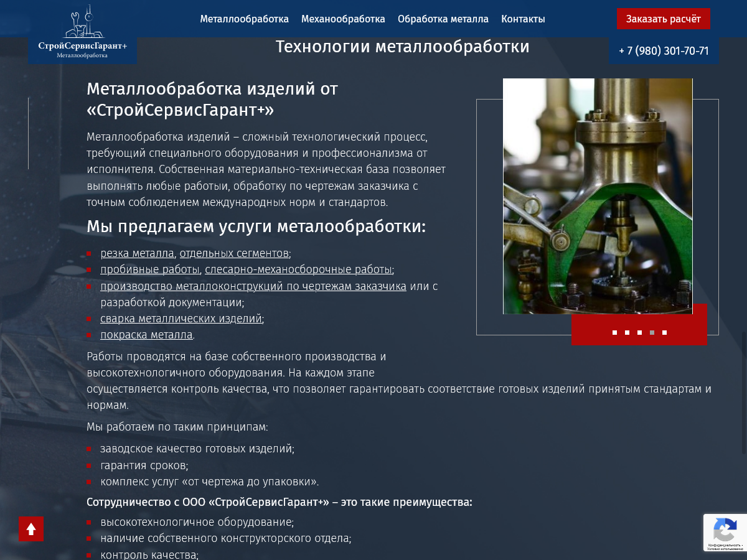Select the fifth slider dot
This screenshot has width=747, height=560.
(x=664, y=333)
